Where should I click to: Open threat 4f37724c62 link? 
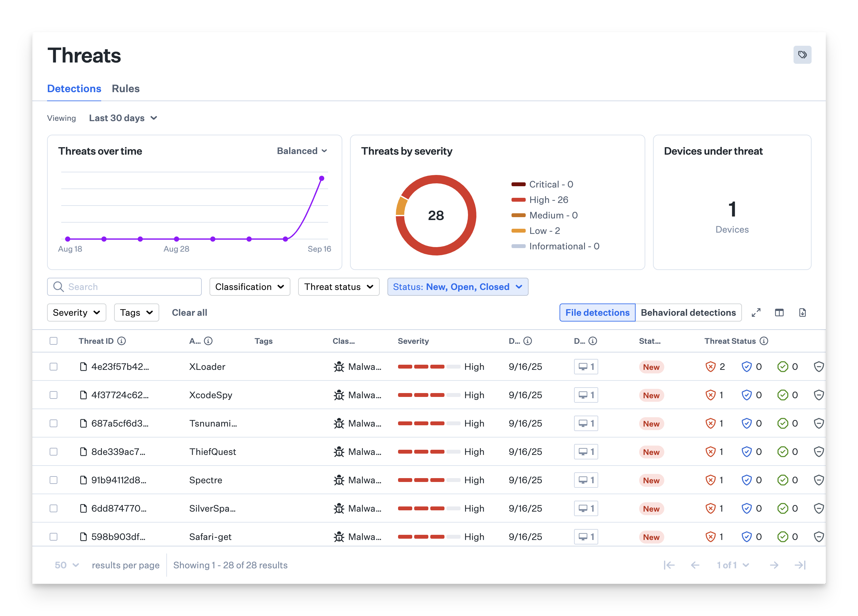pos(120,395)
